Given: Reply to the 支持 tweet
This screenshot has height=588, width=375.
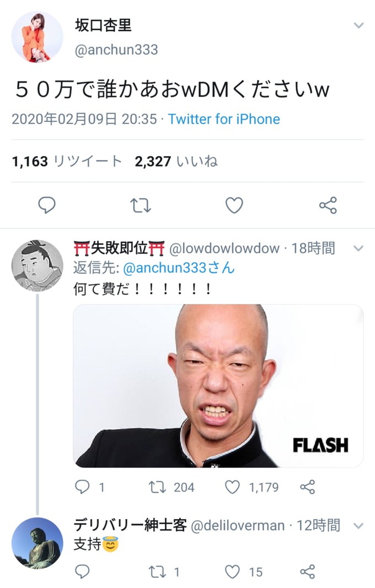Looking at the screenshot, I should coord(82,571).
